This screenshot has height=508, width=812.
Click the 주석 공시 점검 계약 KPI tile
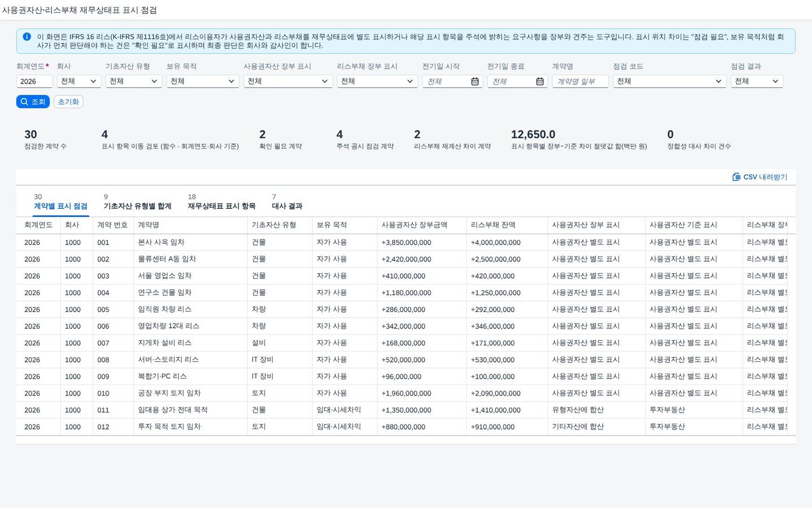tap(365, 140)
